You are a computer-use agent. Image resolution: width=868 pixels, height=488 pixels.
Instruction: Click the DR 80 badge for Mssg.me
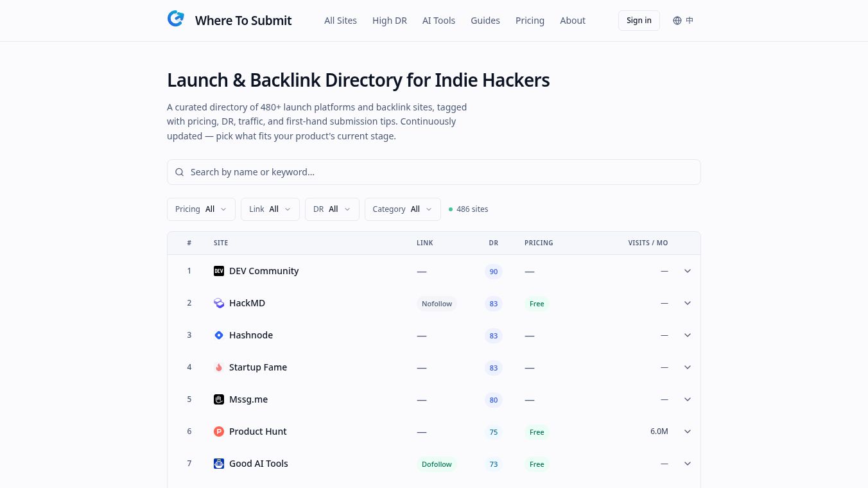click(x=494, y=400)
